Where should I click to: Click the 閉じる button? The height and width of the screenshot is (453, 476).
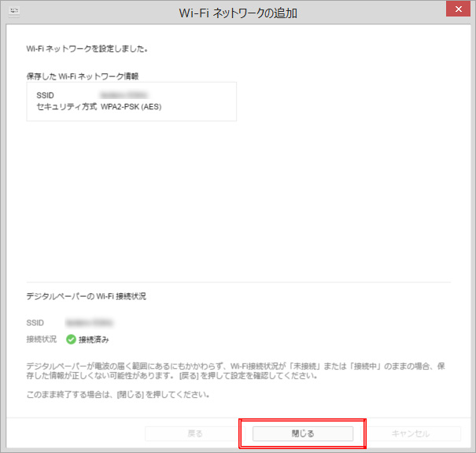pyautogui.click(x=302, y=433)
